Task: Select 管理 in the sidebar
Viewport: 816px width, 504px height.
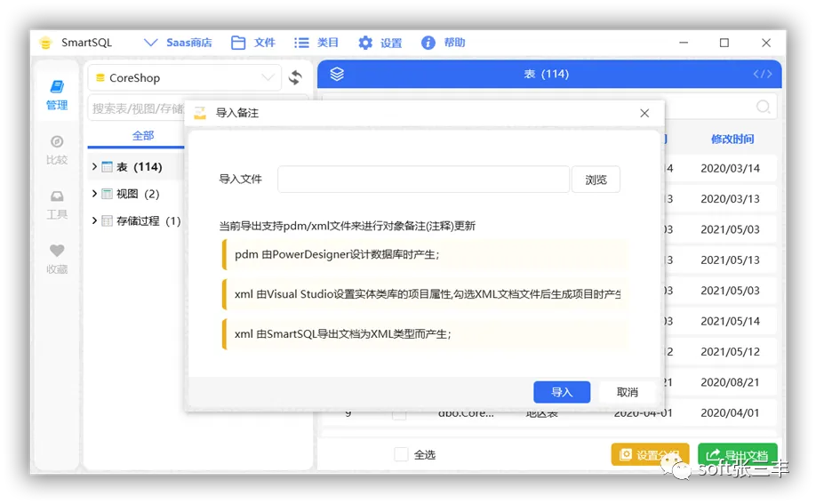Action: point(57,95)
